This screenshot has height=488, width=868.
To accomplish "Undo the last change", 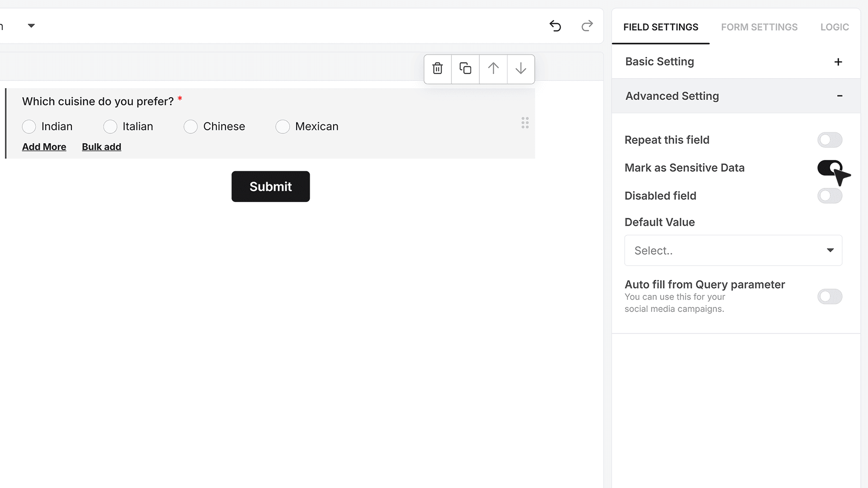I will coord(555,26).
